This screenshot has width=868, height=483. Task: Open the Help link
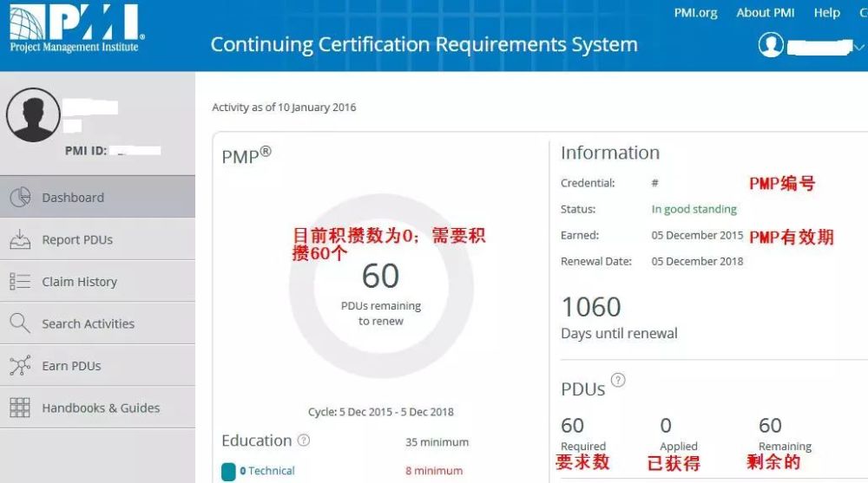(x=826, y=13)
